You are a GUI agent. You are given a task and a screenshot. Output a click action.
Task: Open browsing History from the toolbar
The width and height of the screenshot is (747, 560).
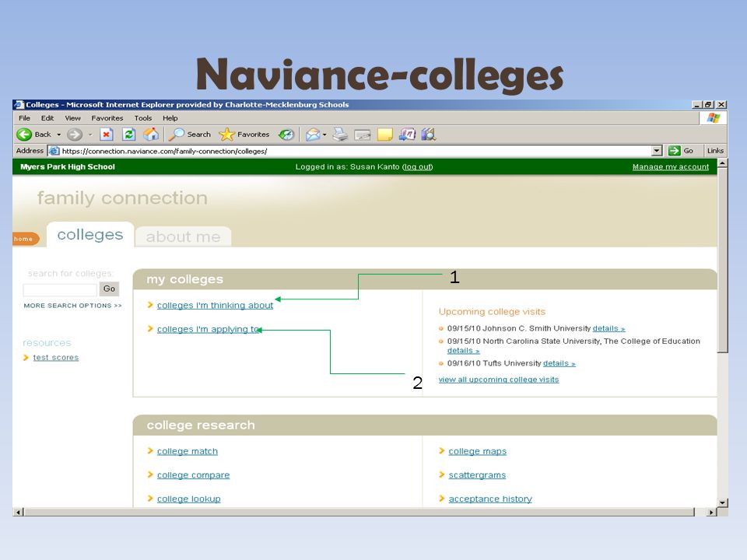point(286,135)
